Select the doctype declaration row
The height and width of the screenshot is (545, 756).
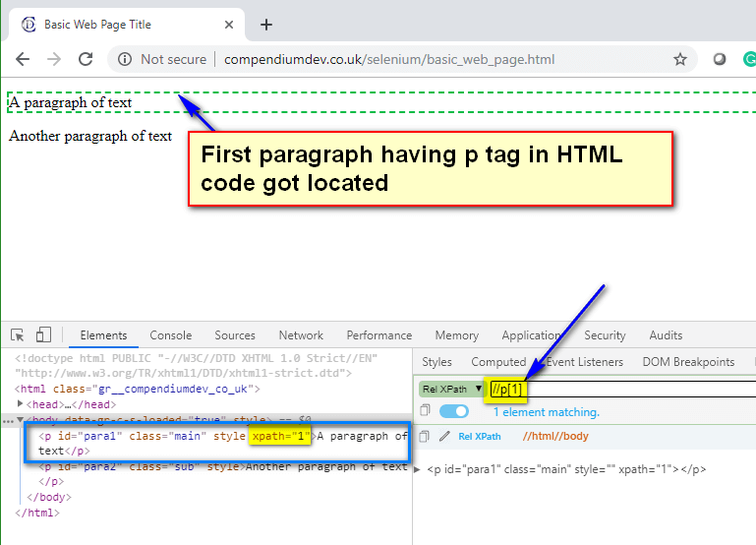tap(197, 366)
